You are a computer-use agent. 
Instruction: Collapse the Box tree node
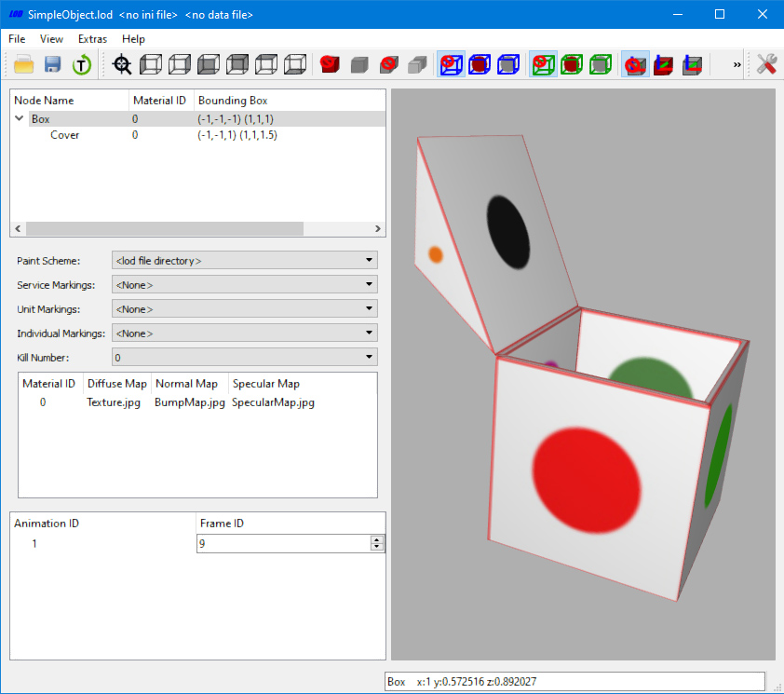pos(20,118)
